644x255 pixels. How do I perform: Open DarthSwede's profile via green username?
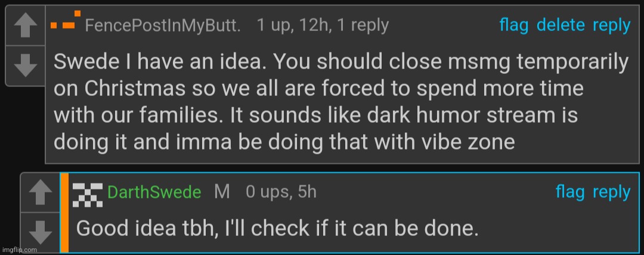[x=154, y=192]
